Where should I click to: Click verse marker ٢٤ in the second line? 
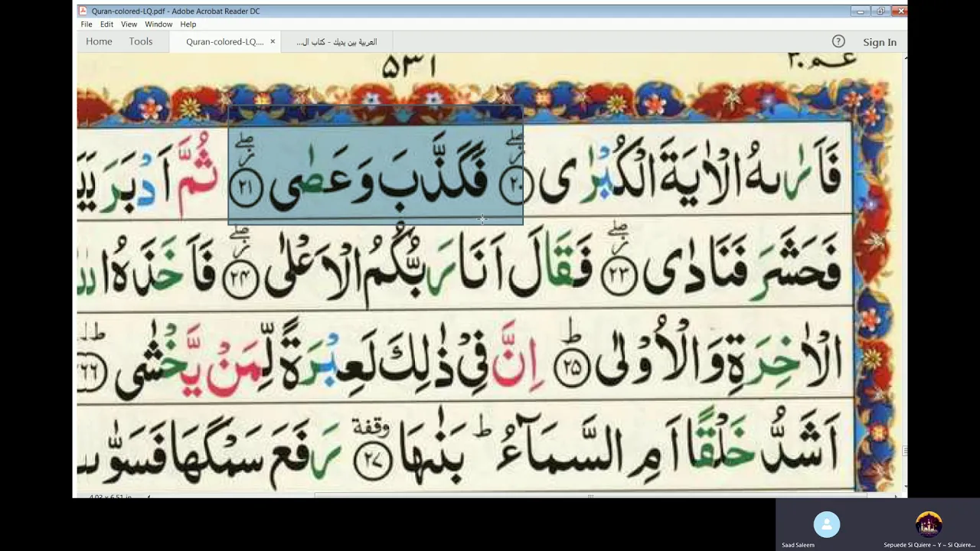[x=240, y=279]
